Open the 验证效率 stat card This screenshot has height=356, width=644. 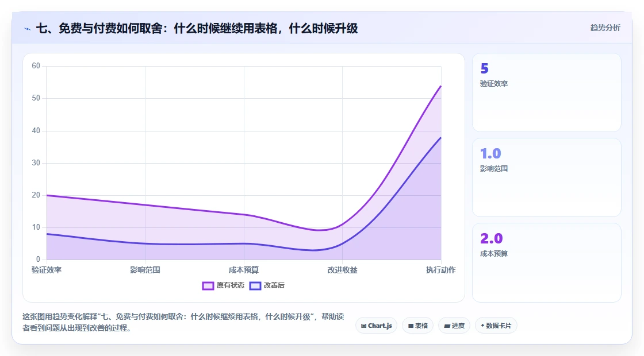click(x=547, y=92)
